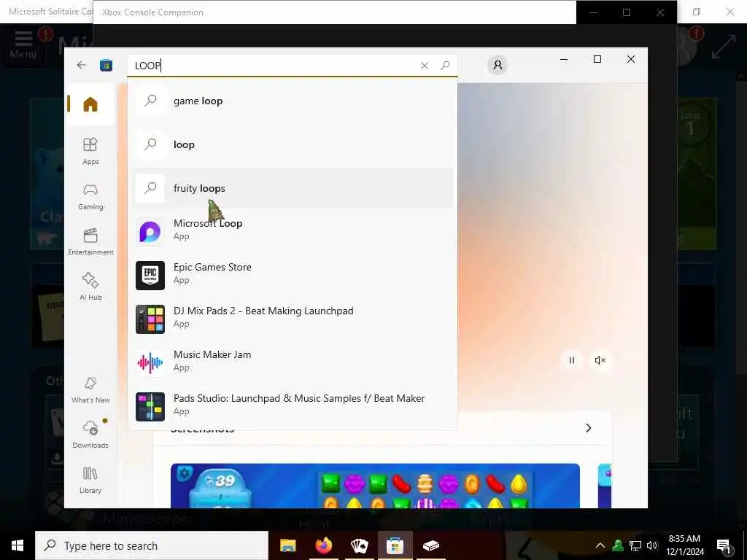747x560 pixels.
Task: Click the Windows Start button
Action: click(x=18, y=545)
